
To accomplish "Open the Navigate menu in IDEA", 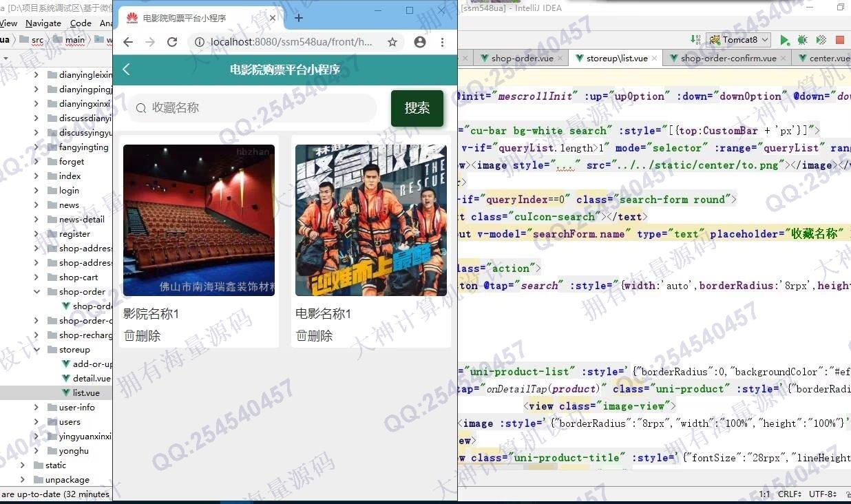I will tap(43, 23).
